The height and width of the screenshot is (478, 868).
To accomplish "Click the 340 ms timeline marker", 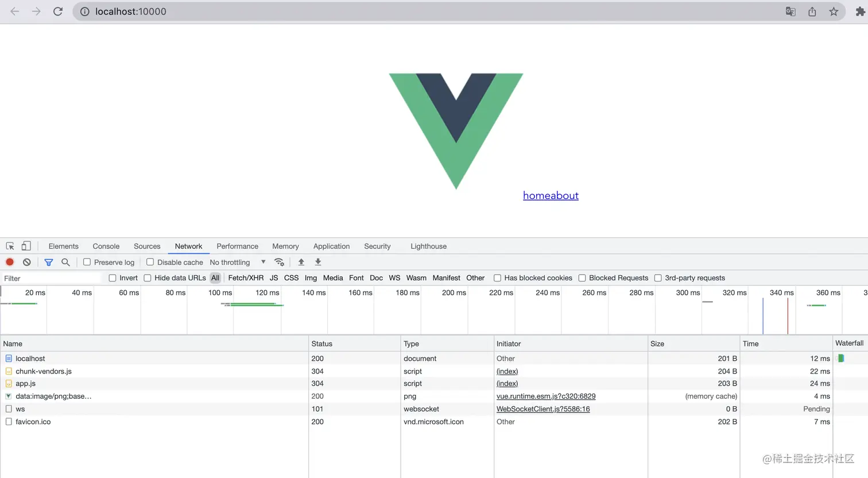I will [781, 292].
